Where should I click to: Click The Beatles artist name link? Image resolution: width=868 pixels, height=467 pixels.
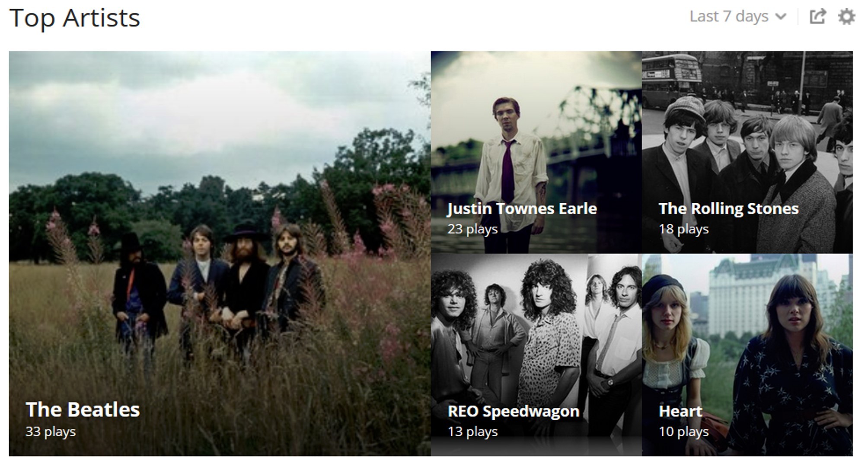coord(83,409)
